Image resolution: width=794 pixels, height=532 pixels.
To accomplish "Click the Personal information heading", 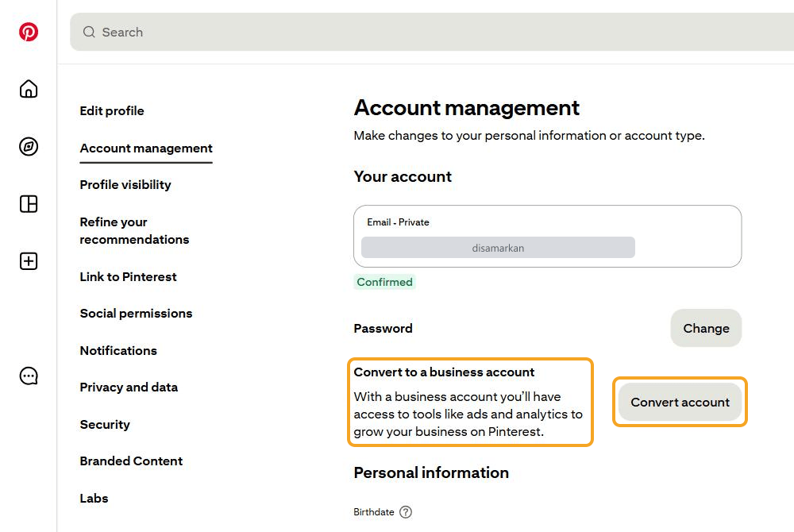I will tap(431, 472).
